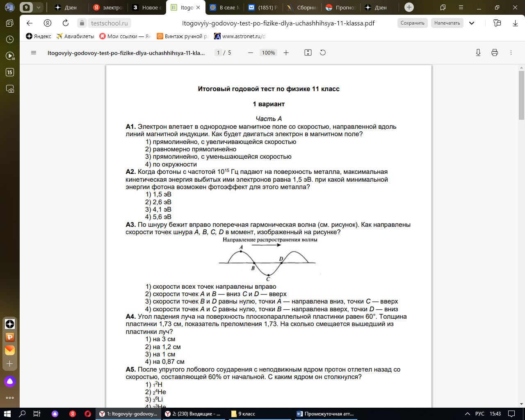525x420 pixels.
Task: Click the PDF page number field
Action: tap(218, 52)
